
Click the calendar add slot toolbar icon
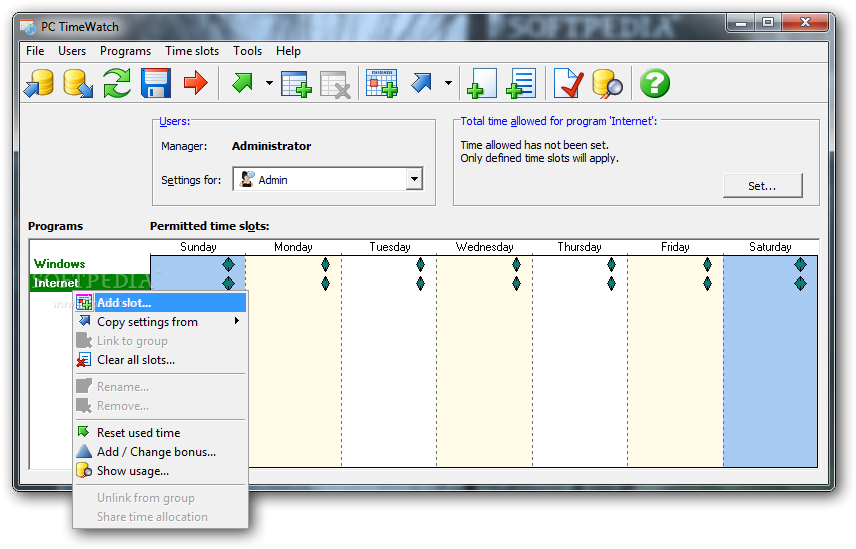pyautogui.click(x=382, y=83)
